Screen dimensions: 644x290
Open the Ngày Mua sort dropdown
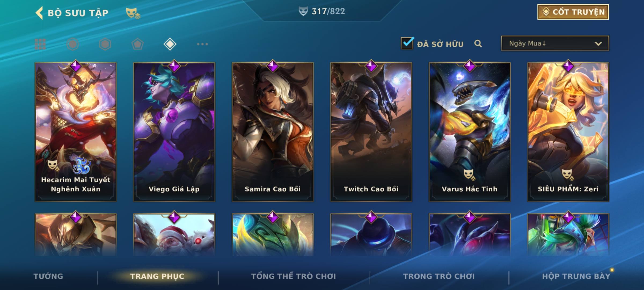(555, 43)
